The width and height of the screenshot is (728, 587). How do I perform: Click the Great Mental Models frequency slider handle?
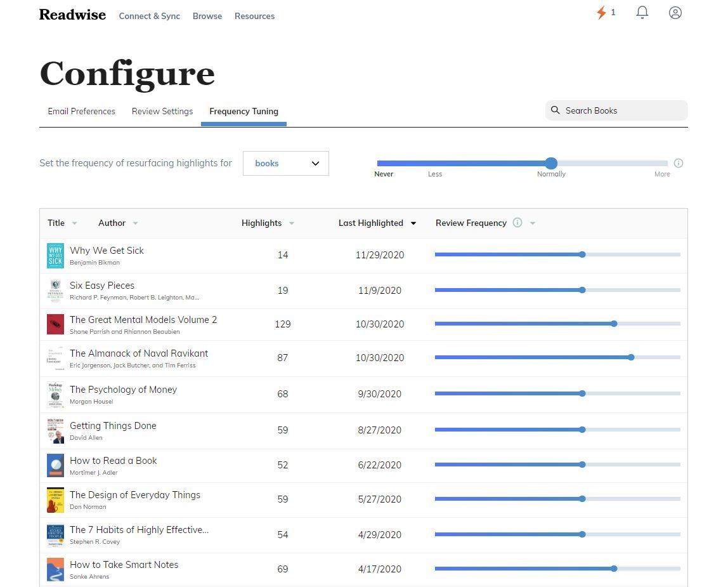tap(614, 324)
